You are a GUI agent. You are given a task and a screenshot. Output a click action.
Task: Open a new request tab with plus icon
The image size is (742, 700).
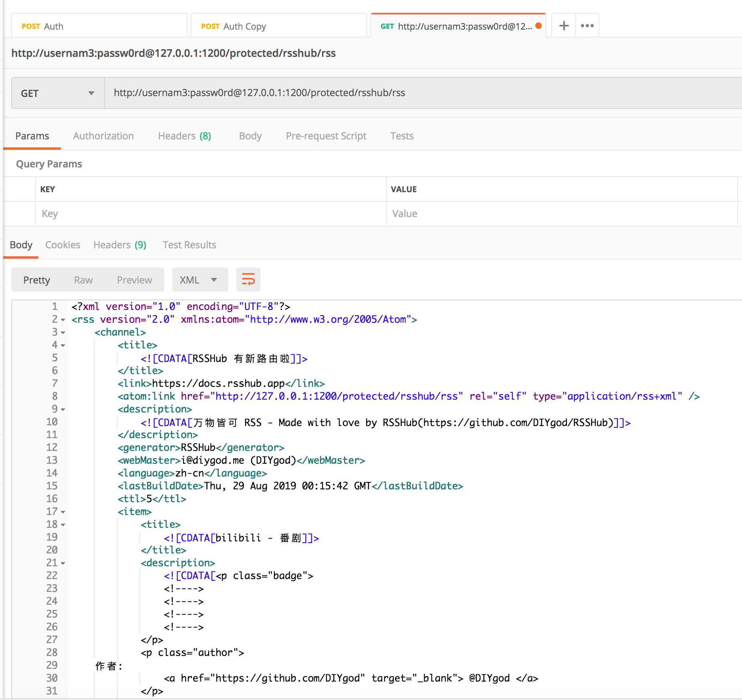pyautogui.click(x=564, y=26)
